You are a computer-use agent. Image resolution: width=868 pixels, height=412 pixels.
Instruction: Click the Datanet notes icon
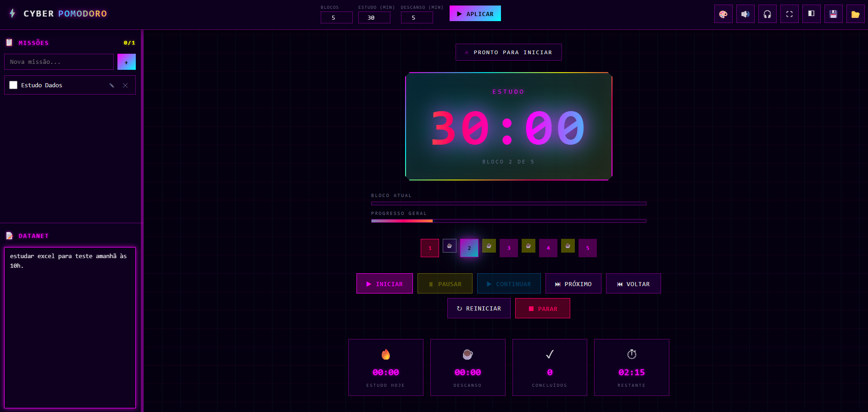click(9, 236)
